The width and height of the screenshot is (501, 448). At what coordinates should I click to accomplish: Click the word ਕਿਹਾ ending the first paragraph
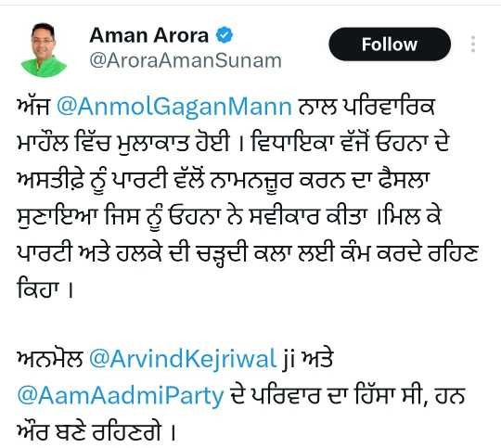click(x=38, y=289)
